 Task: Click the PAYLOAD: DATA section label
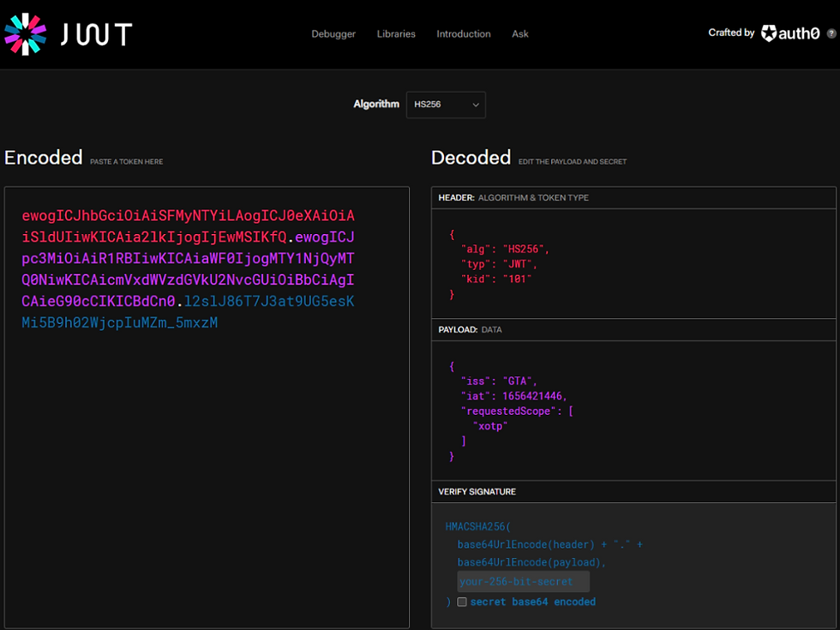point(470,329)
